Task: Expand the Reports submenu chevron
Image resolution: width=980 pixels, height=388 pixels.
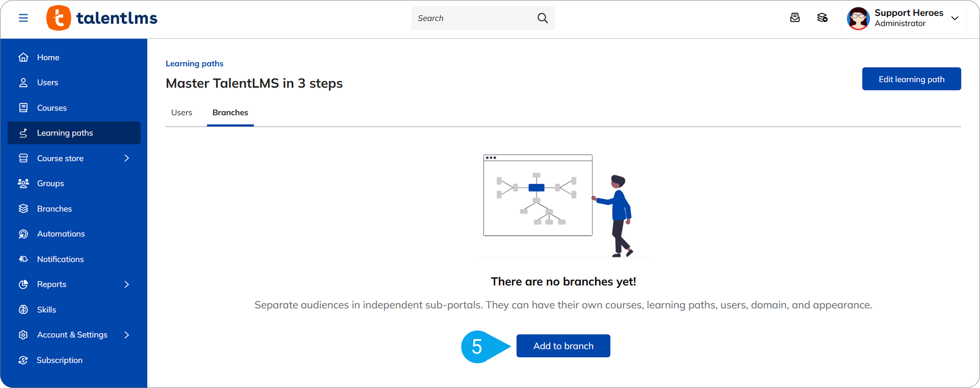Action: tap(126, 284)
